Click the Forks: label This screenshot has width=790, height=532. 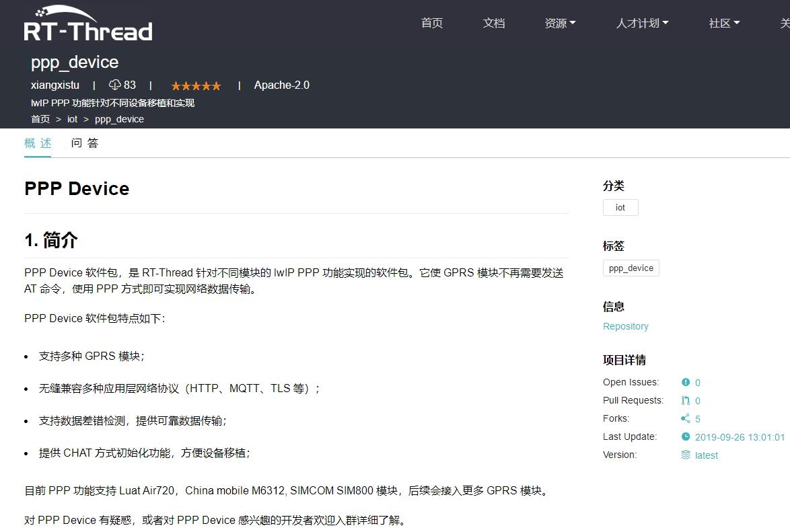(616, 418)
